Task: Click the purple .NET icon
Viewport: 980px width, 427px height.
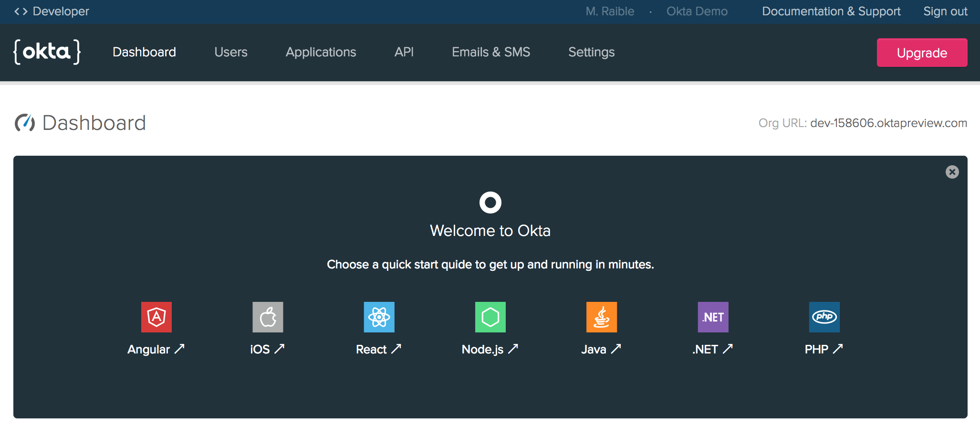Action: click(713, 317)
